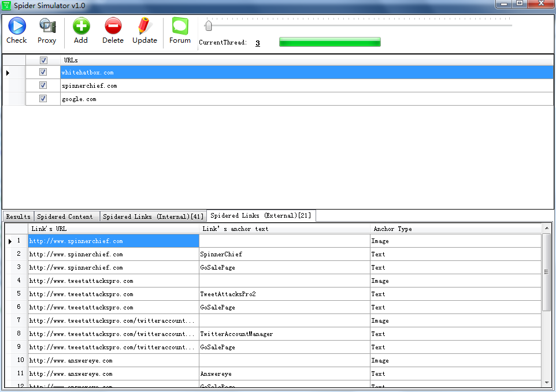Switch to the Results tab
This screenshot has width=556, height=392.
point(18,216)
